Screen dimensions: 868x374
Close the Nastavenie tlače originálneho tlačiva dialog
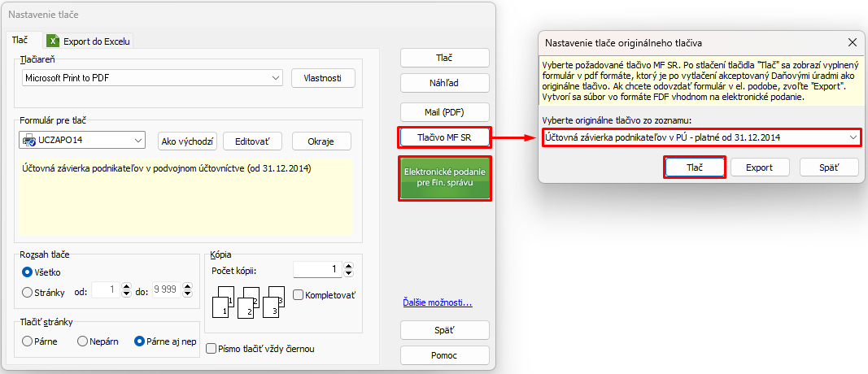tap(852, 41)
